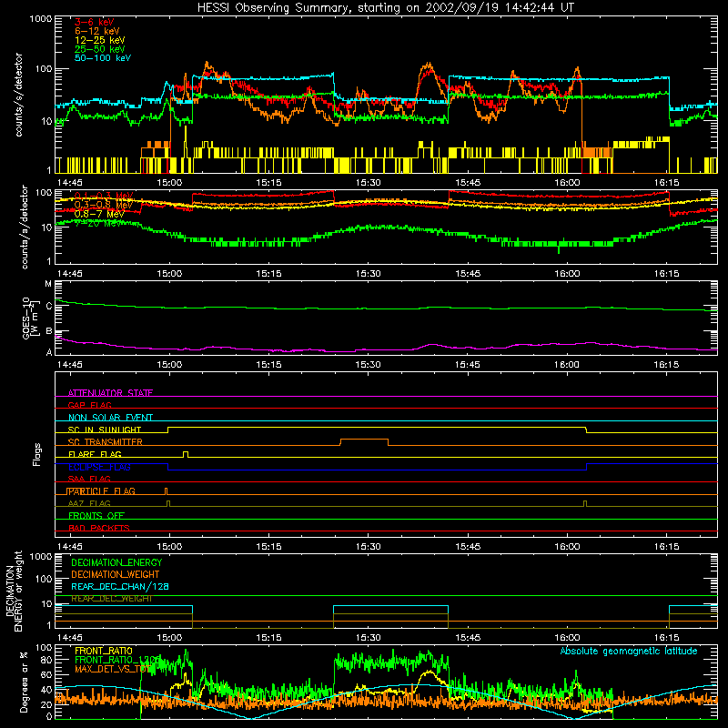The height and width of the screenshot is (728, 728).
Task: Select the green FRONT_RATIO_1225 legend label
Action: point(117,660)
